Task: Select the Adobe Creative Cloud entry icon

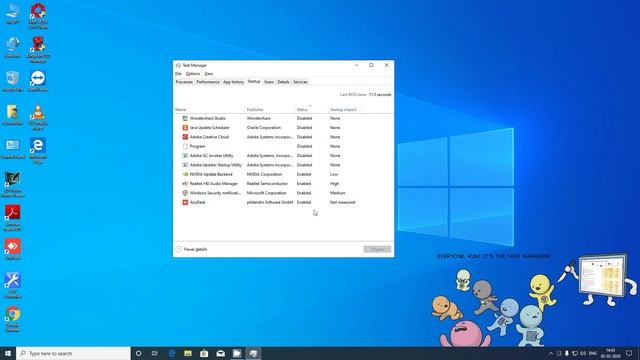Action: click(x=185, y=137)
